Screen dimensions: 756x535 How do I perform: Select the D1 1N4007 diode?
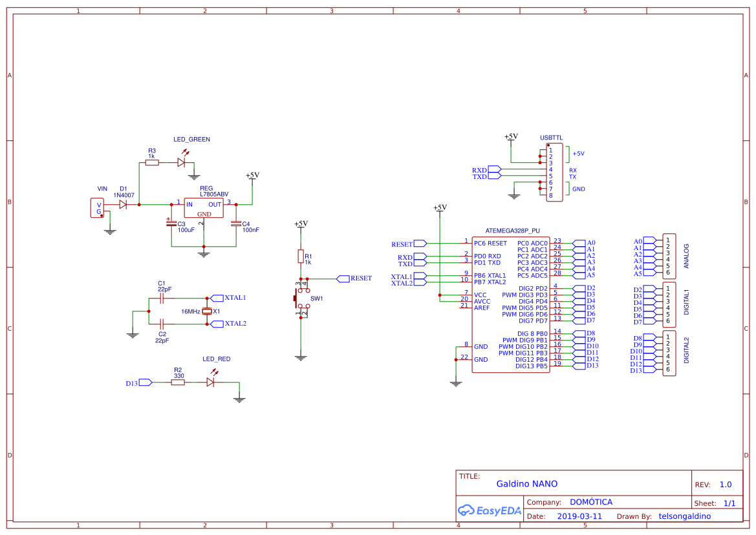coord(123,204)
